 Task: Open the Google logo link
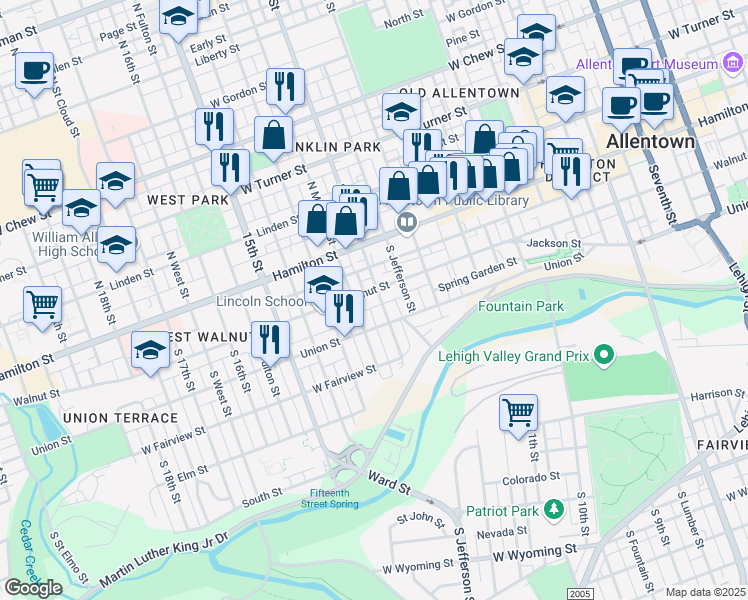(34, 587)
